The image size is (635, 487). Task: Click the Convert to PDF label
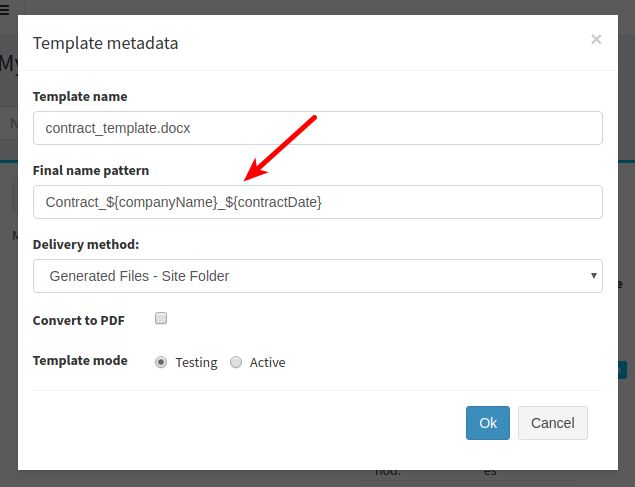pos(79,320)
